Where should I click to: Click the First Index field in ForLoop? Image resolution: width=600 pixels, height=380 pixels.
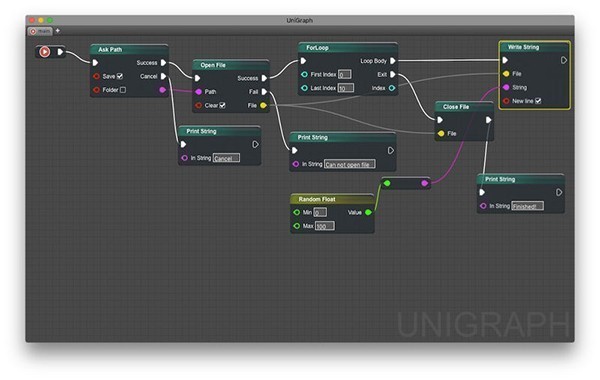pos(345,75)
